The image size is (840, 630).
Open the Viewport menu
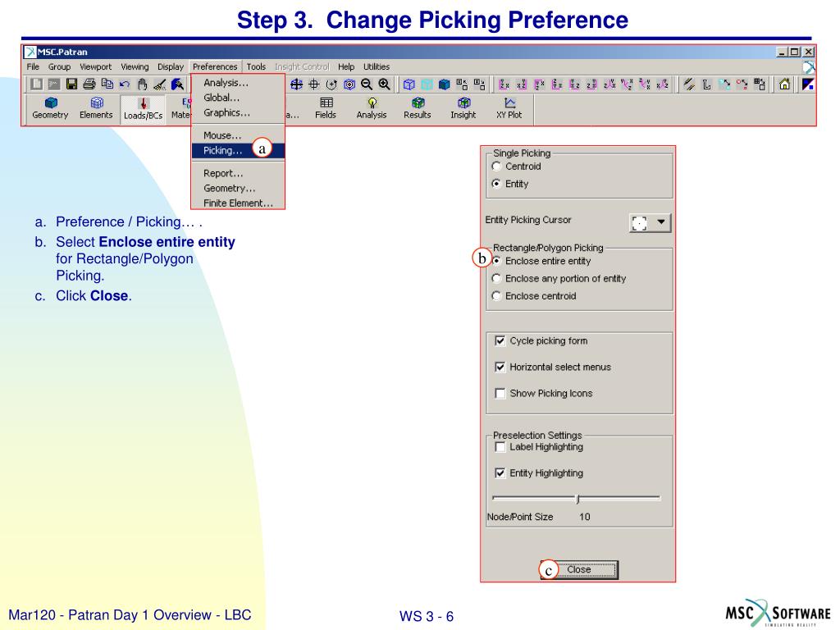96,67
